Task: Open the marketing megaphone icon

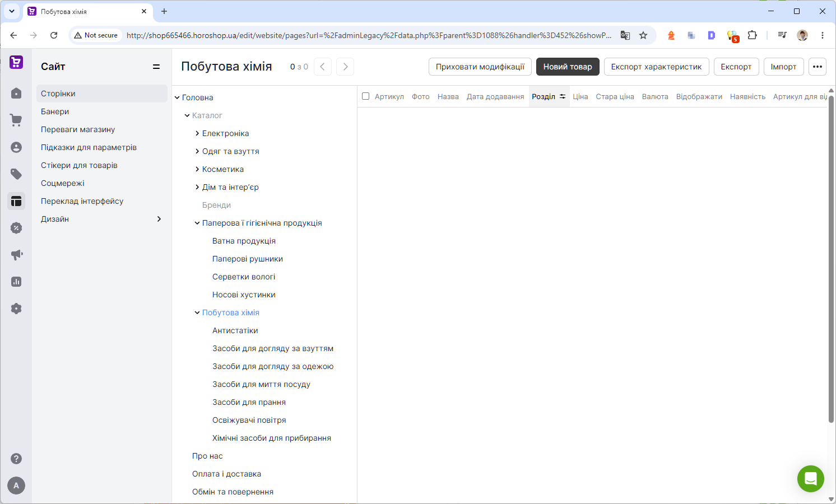Action: click(16, 254)
